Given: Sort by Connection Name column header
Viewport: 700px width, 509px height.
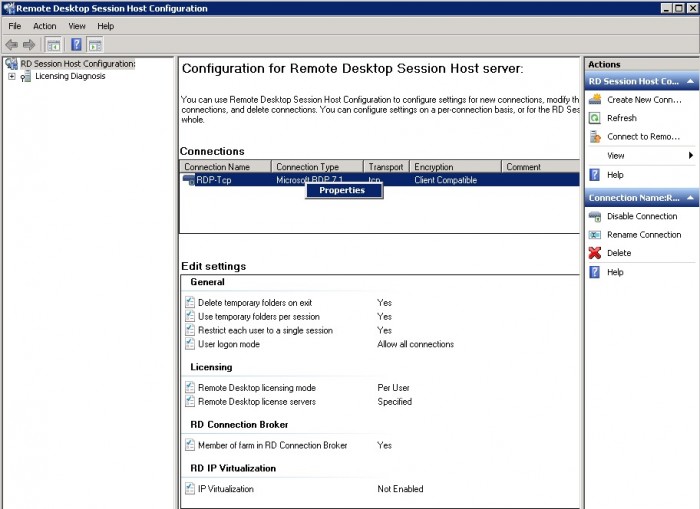Looking at the screenshot, I should coord(225,167).
